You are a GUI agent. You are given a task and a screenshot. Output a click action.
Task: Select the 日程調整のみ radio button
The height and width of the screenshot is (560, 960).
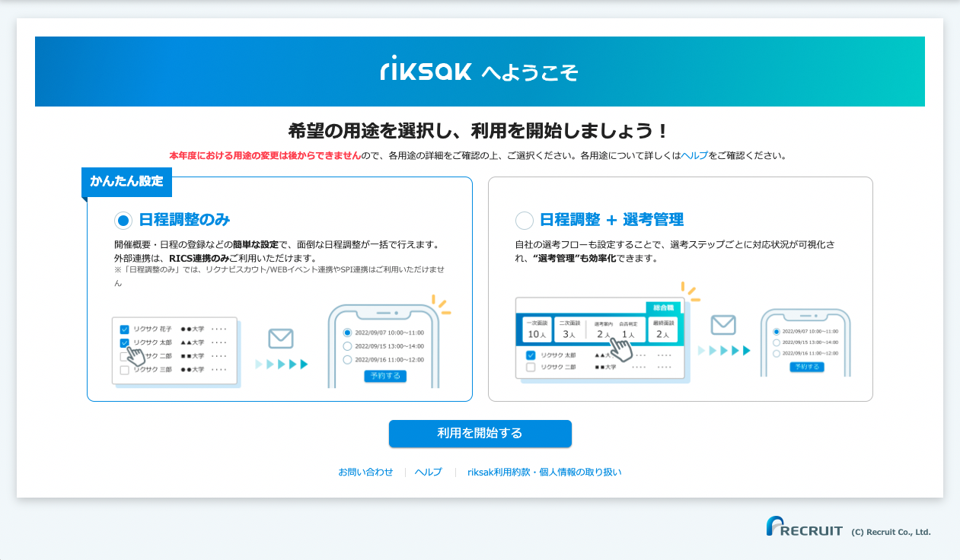pos(123,221)
